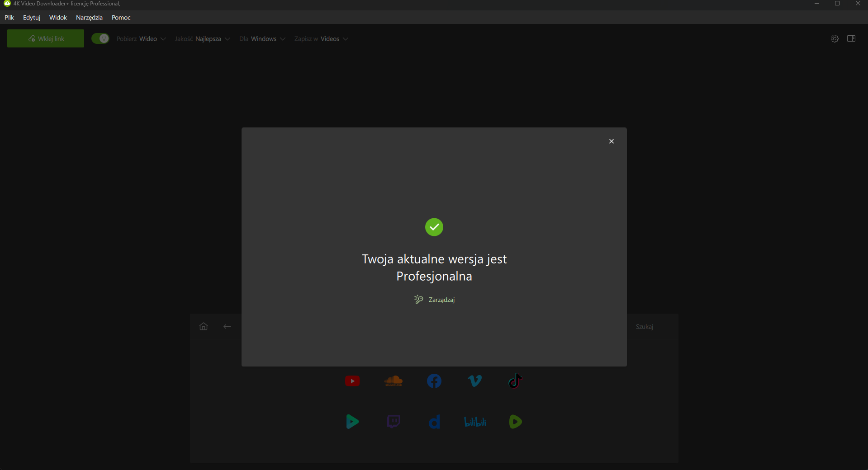Open the Pomoc menu
Viewport: 868px width, 470px height.
(x=121, y=17)
